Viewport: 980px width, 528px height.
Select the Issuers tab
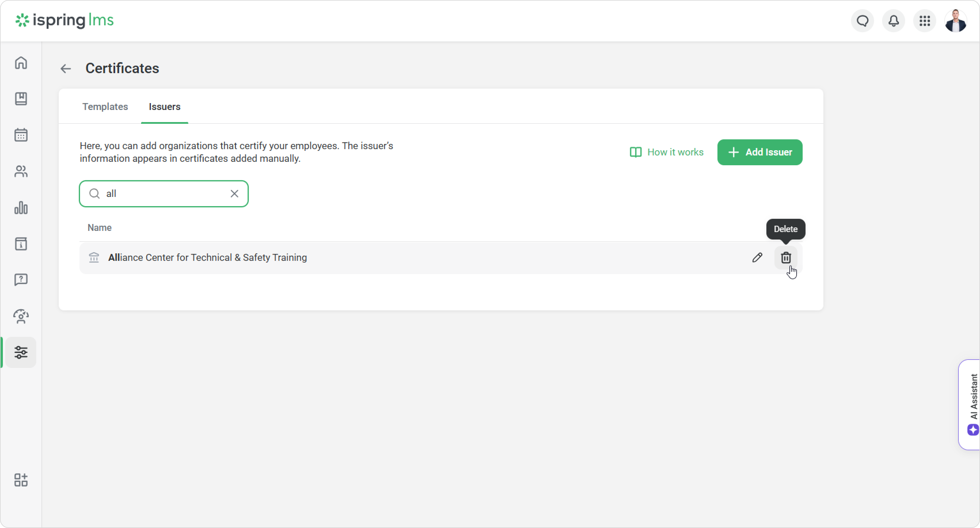tap(164, 107)
